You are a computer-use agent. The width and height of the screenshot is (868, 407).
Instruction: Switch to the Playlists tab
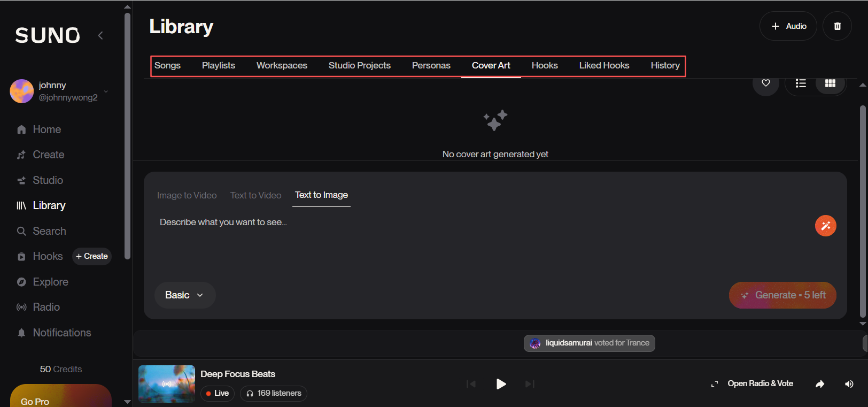coord(219,65)
